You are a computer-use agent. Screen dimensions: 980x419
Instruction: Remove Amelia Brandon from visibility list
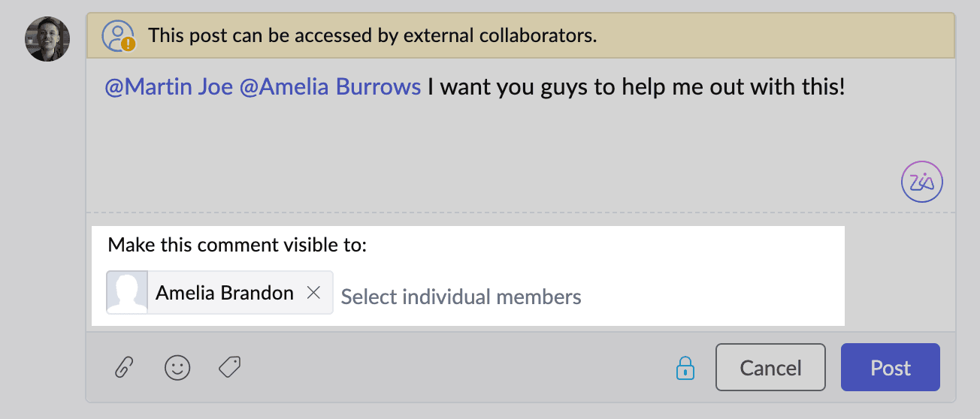[x=314, y=293]
